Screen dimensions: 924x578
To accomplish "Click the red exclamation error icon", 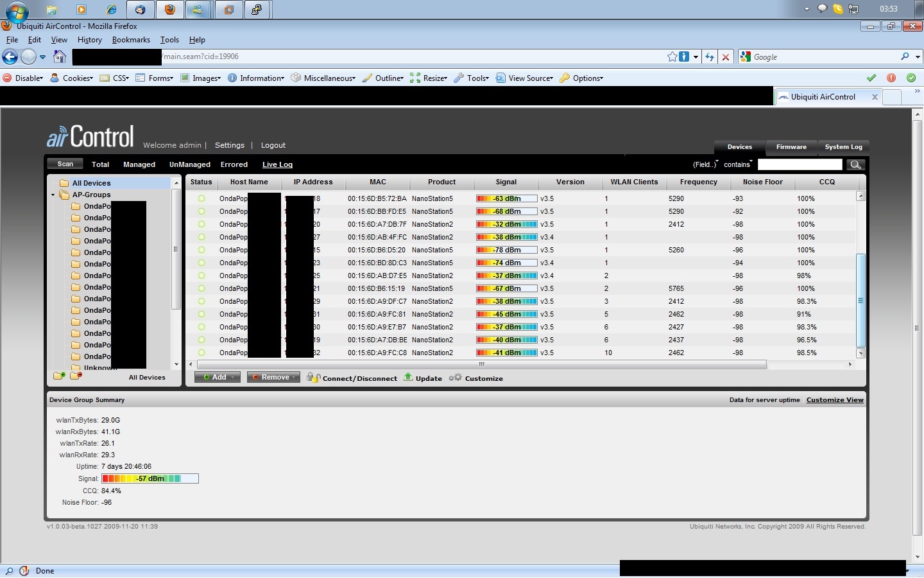I will (x=891, y=78).
